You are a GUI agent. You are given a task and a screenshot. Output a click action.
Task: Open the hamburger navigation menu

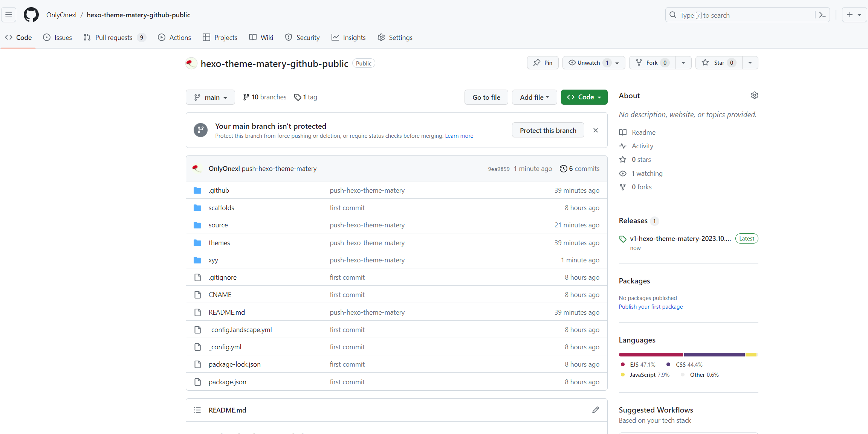(x=9, y=15)
